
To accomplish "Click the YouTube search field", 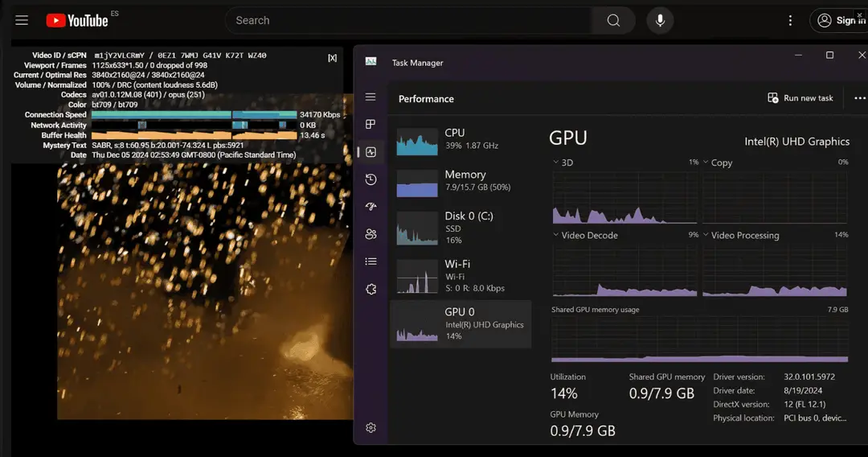I will [408, 20].
